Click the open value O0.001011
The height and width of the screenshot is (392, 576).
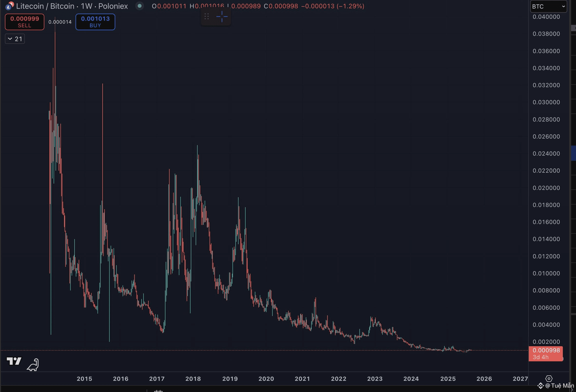coord(169,6)
